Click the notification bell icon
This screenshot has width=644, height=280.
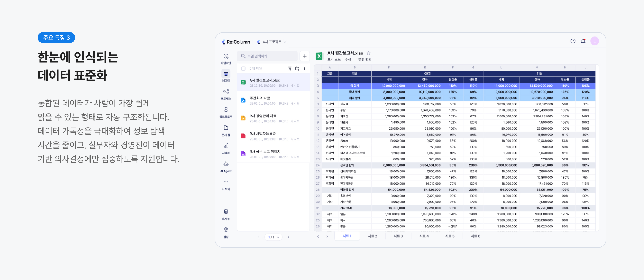click(583, 41)
